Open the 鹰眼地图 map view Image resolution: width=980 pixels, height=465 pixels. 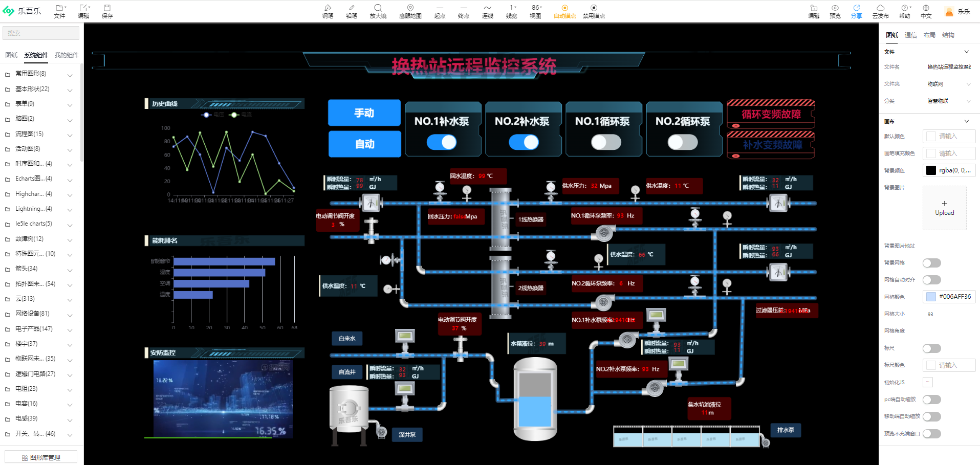point(409,10)
